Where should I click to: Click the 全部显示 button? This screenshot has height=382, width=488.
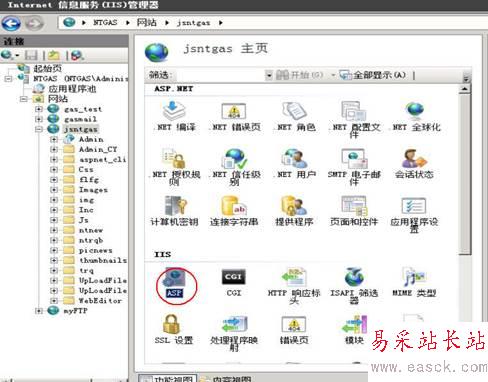[x=373, y=75]
